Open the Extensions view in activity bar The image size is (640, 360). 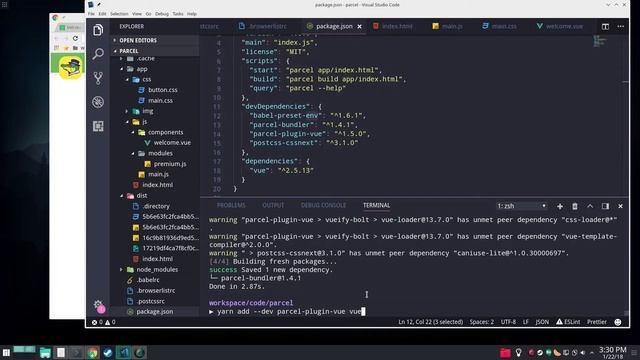(98, 126)
